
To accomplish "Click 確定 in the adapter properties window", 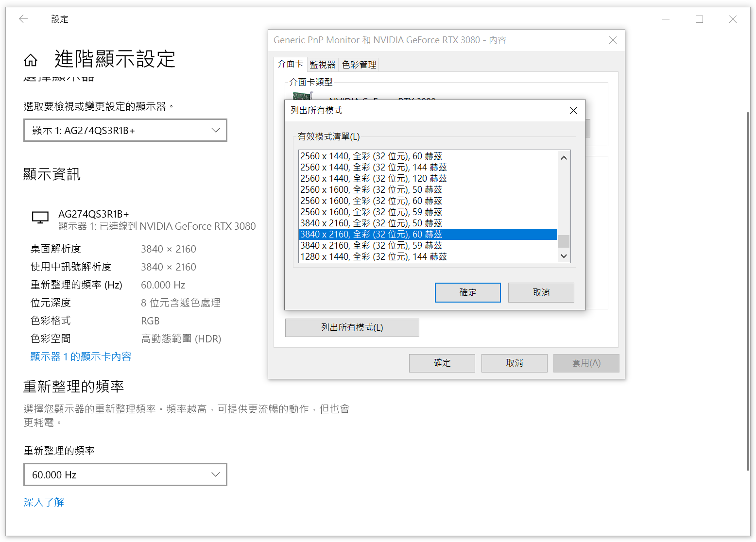I will coord(442,363).
